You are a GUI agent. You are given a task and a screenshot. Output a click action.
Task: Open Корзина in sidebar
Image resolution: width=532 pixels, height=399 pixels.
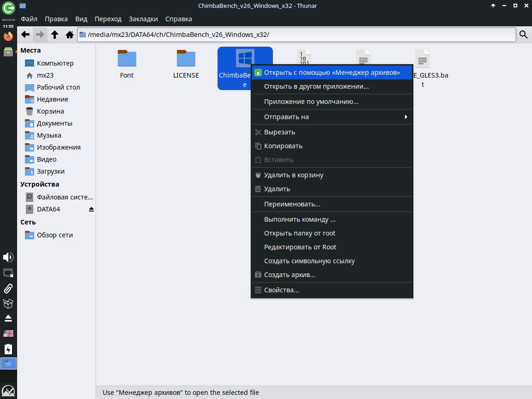click(x=56, y=111)
